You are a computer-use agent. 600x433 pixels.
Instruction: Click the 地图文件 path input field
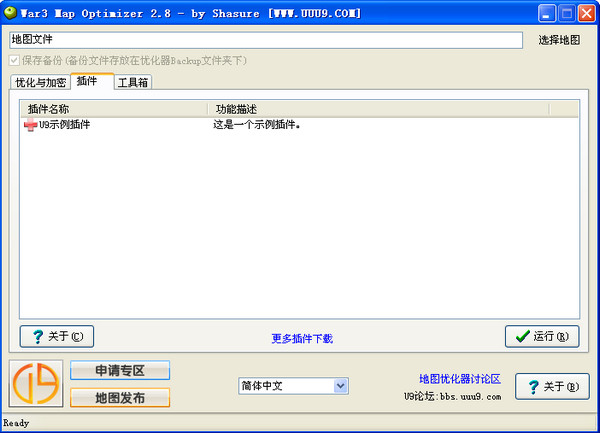(x=266, y=40)
